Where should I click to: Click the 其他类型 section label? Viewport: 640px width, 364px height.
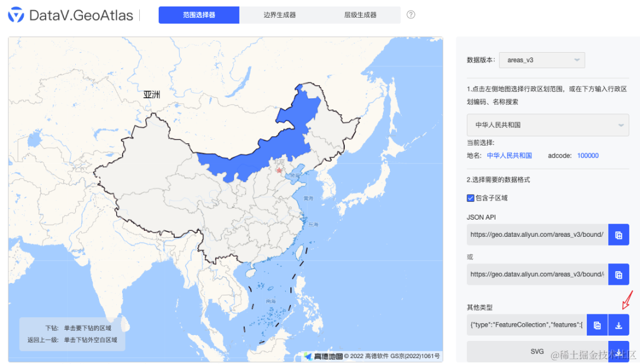(479, 308)
